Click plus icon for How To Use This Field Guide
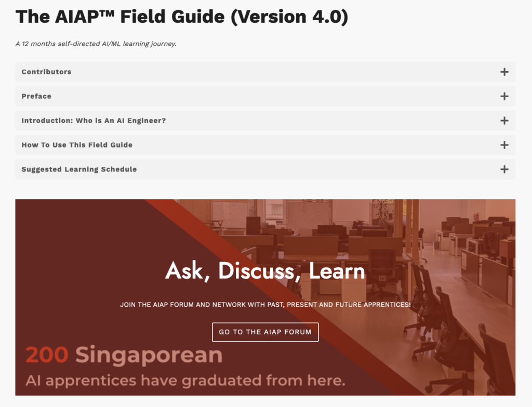 (504, 146)
